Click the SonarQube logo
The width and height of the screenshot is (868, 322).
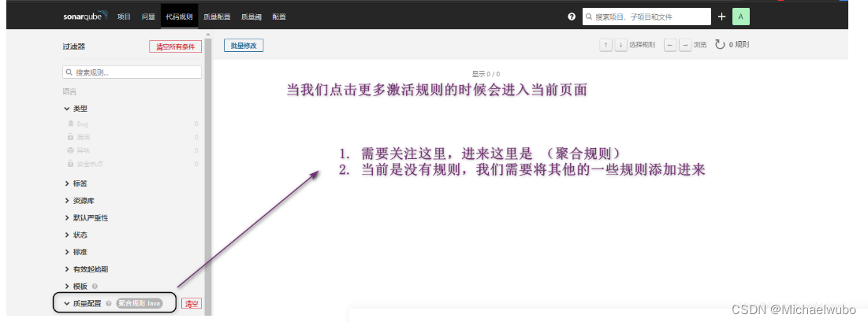coord(85,16)
